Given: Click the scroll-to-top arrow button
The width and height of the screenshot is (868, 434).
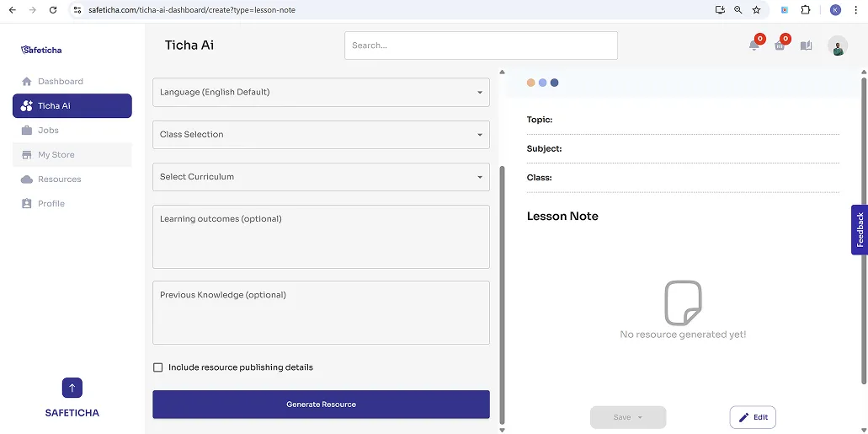Looking at the screenshot, I should point(72,388).
